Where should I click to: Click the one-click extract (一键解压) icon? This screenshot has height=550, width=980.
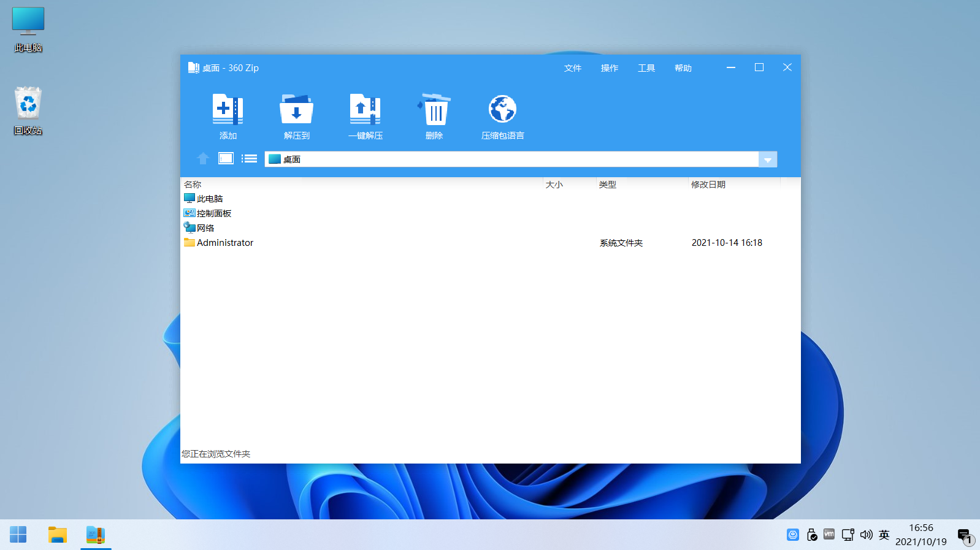(x=365, y=110)
